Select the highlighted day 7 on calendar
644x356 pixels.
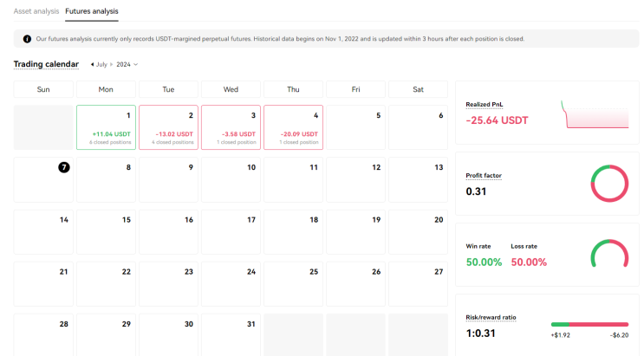[63, 167]
